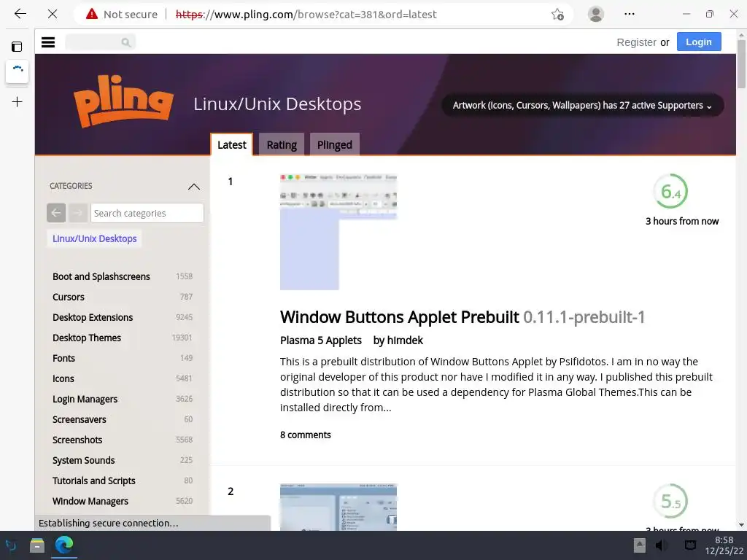The width and height of the screenshot is (747, 560).
Task: Click the Microsoft Edge taskbar icon
Action: click(x=64, y=545)
